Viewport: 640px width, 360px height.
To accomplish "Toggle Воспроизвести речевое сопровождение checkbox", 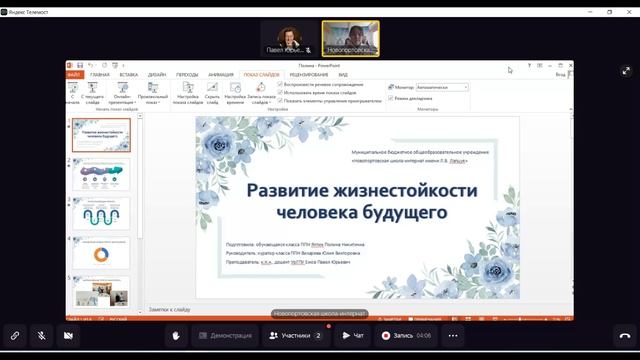I will coord(280,84).
